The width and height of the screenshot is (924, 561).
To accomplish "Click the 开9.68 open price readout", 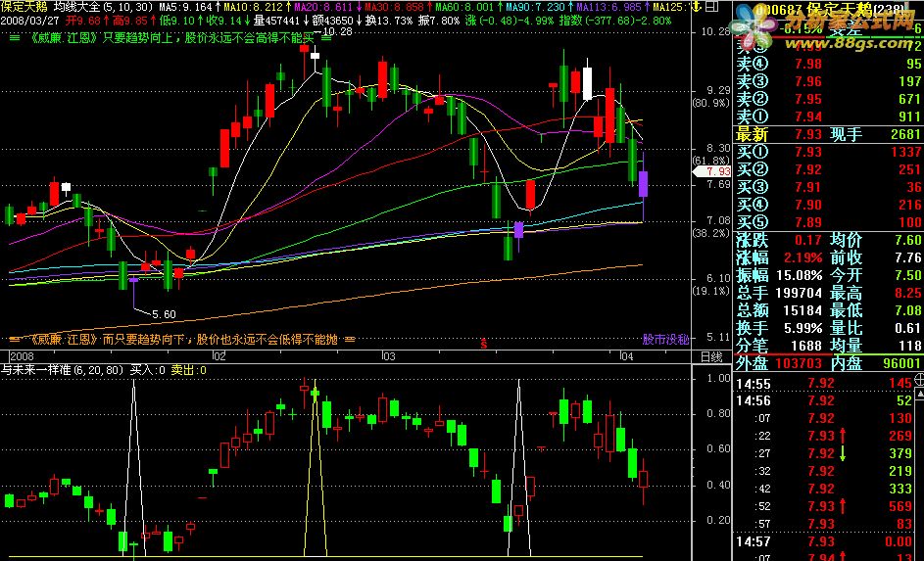I will coord(83,21).
